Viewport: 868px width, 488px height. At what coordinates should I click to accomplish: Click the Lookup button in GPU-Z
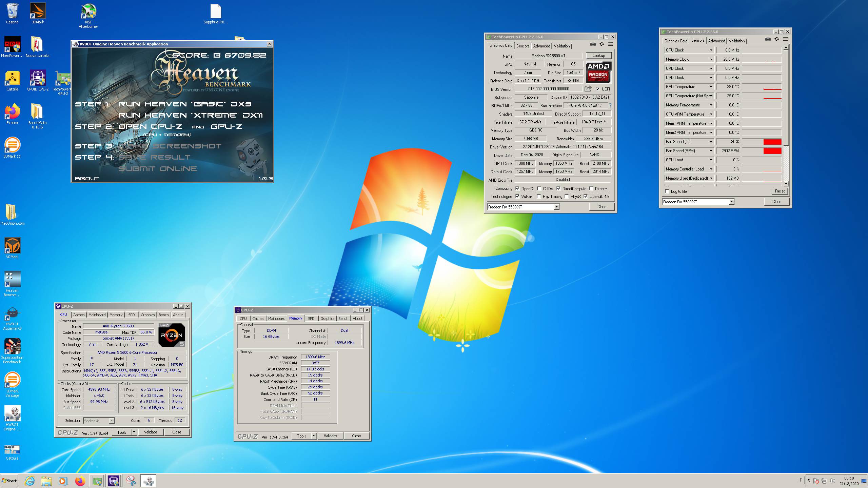tap(598, 56)
